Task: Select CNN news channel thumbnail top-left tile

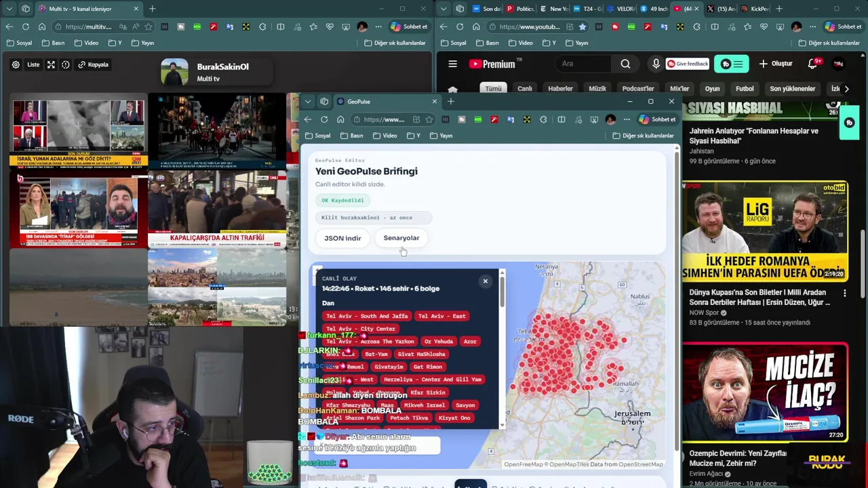Action: (x=79, y=131)
